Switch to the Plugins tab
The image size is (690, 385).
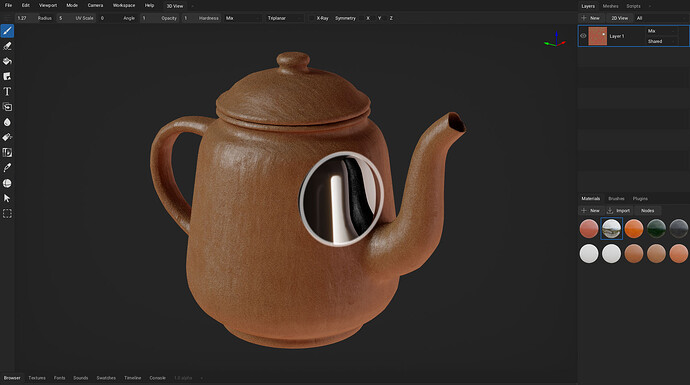[640, 198]
